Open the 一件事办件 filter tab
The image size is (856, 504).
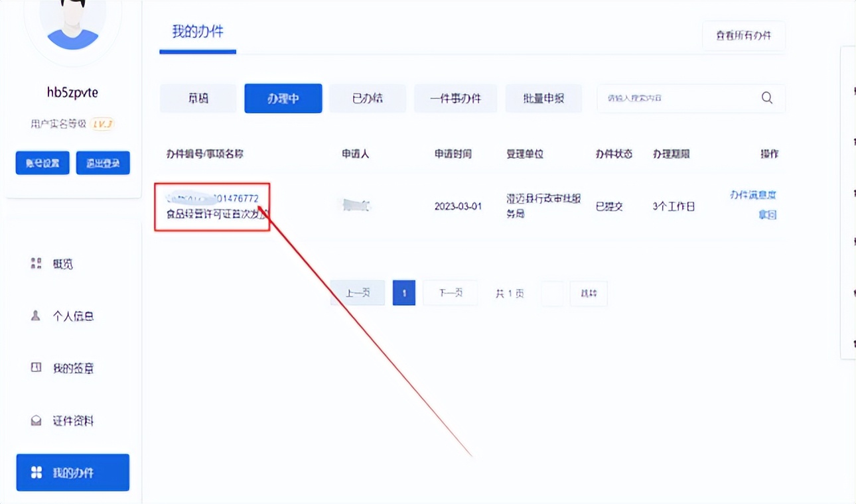pos(455,97)
